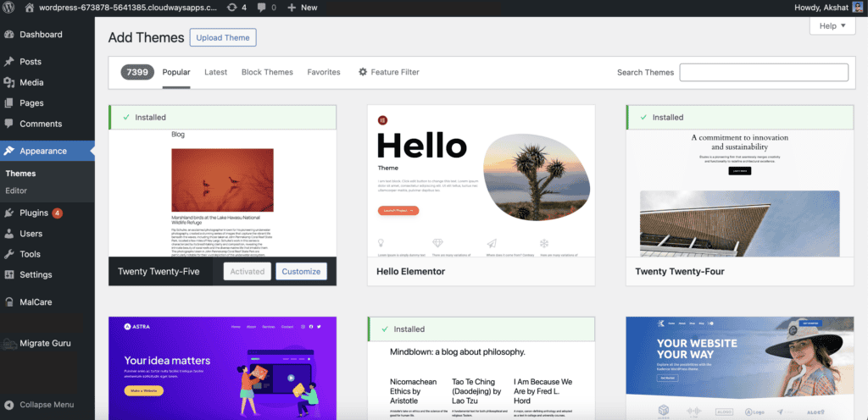868x420 pixels.
Task: Click Installed notice on the Mindblown theme
Action: pos(481,329)
